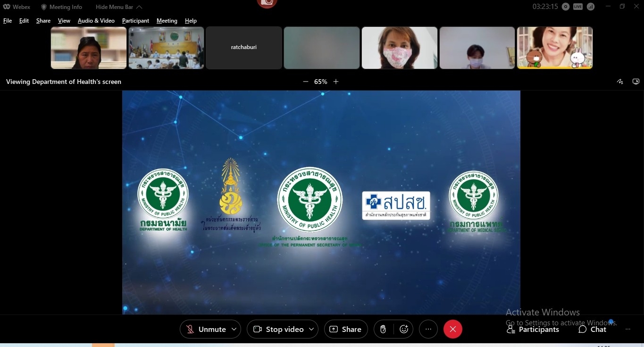Click the shared-screen layout icon
Viewport: 644px width, 347px height.
pos(636,82)
